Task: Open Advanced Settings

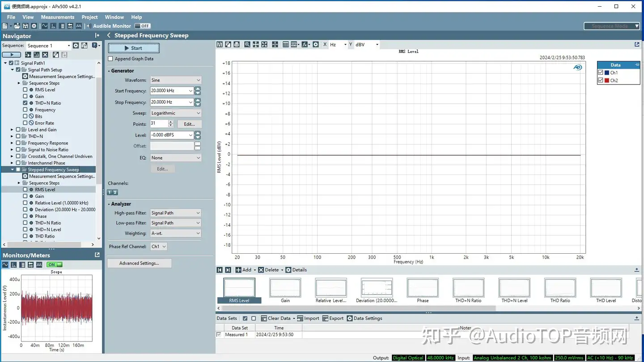Action: click(x=139, y=263)
